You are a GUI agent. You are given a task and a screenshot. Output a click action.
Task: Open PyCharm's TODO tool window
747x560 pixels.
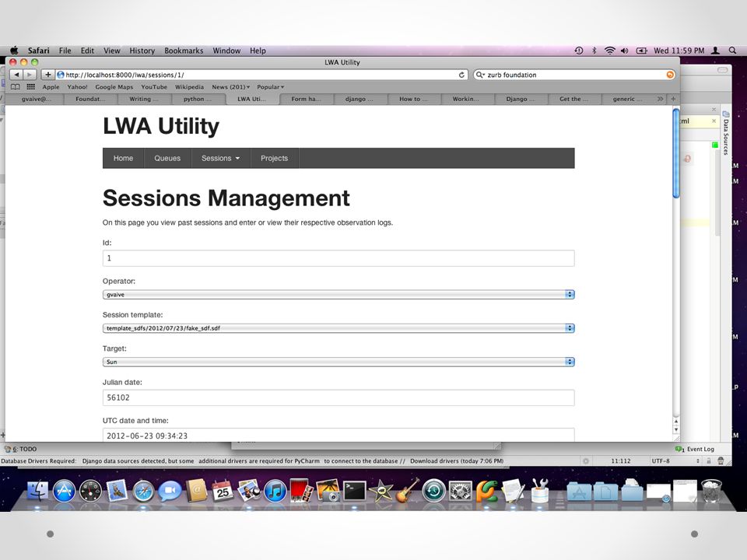20,449
